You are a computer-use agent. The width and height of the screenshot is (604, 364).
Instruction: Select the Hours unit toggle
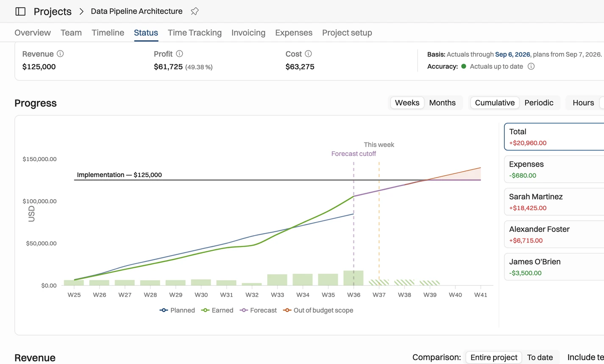(583, 103)
